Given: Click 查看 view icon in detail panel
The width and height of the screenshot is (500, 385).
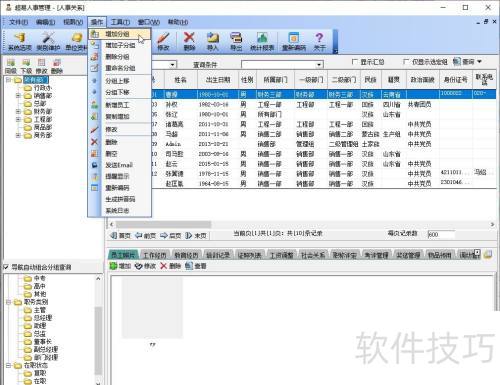Looking at the screenshot, I should pyautogui.click(x=196, y=266).
